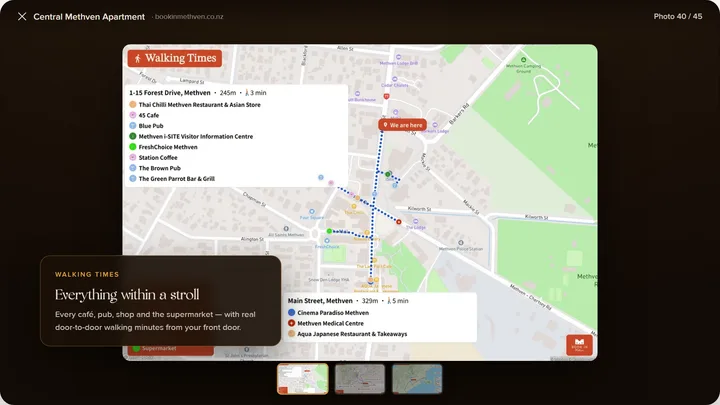Click the Barkers Lodge marker
This screenshot has height=405, width=720.
[435, 125]
